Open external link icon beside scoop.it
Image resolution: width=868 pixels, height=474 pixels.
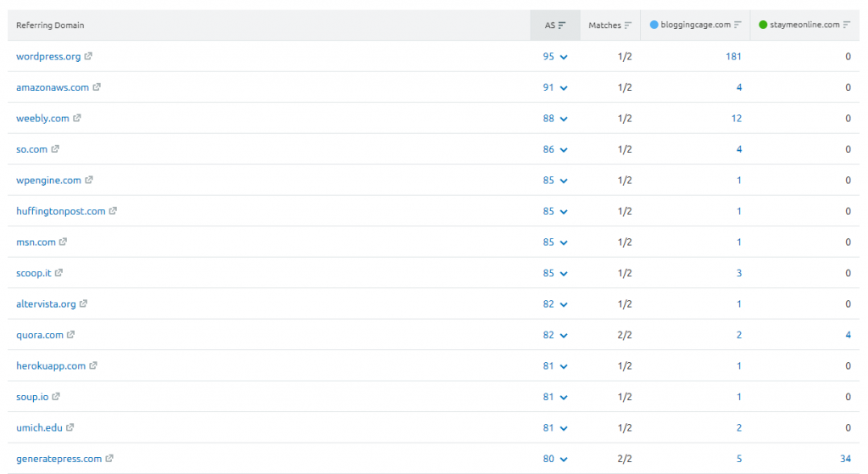tap(58, 273)
